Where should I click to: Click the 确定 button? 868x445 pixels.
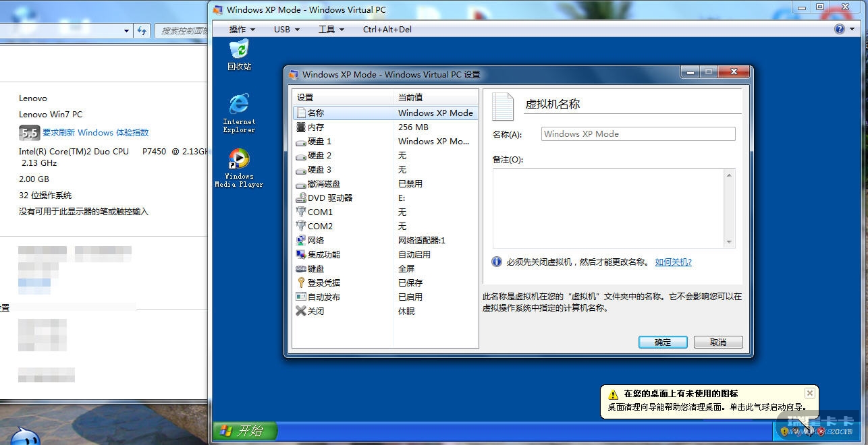pyautogui.click(x=663, y=343)
